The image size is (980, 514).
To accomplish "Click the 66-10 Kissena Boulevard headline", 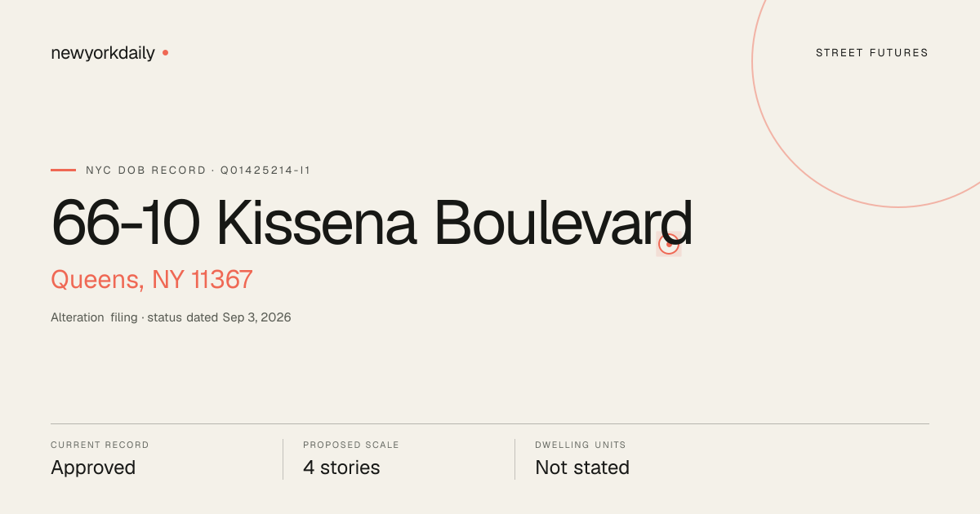I will (372, 222).
